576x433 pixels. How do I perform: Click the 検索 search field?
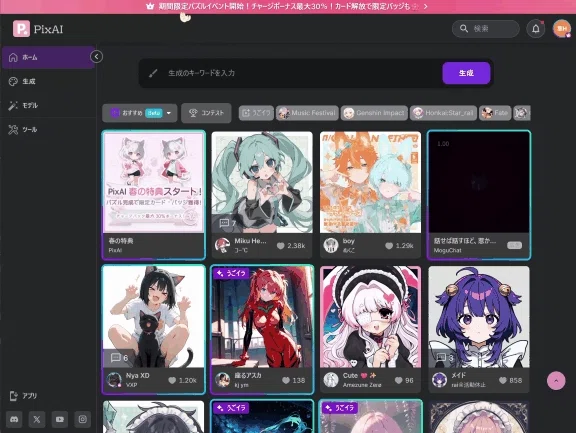[486, 29]
